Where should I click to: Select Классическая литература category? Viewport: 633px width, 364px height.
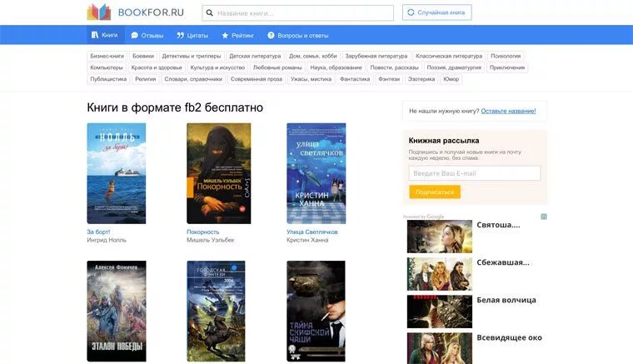(x=449, y=56)
